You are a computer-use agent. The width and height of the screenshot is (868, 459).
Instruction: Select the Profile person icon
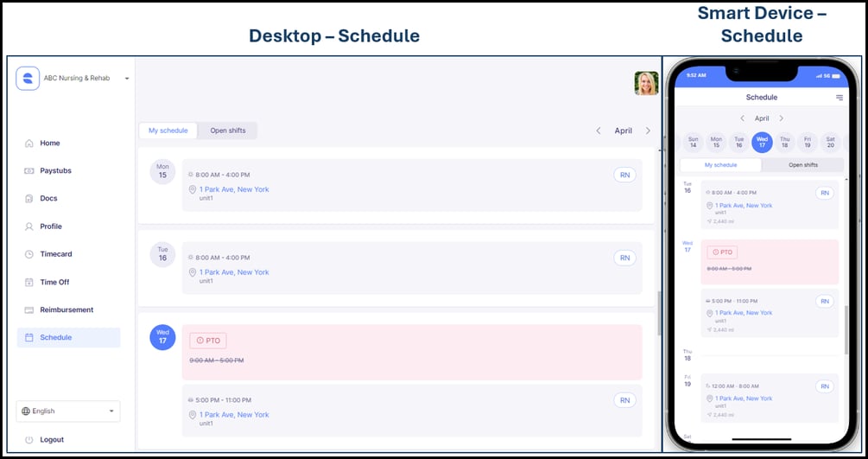(x=29, y=226)
